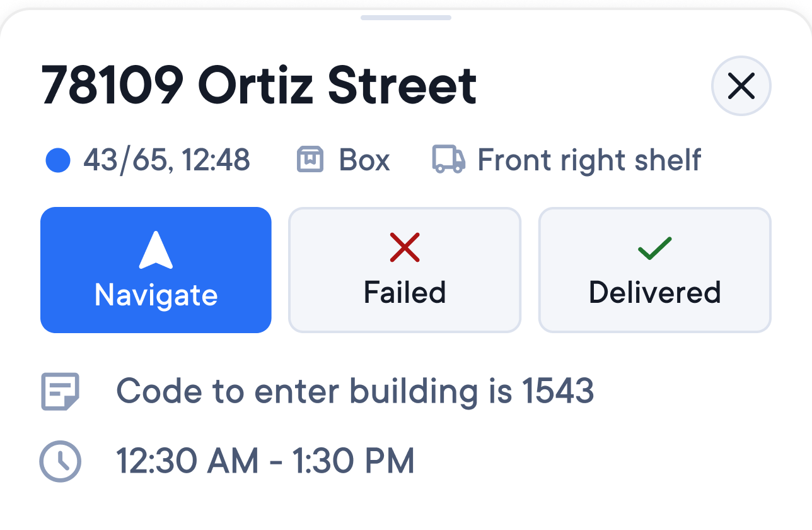Click the clock icon next to delivery window
The height and width of the screenshot is (530, 812).
coord(60,461)
